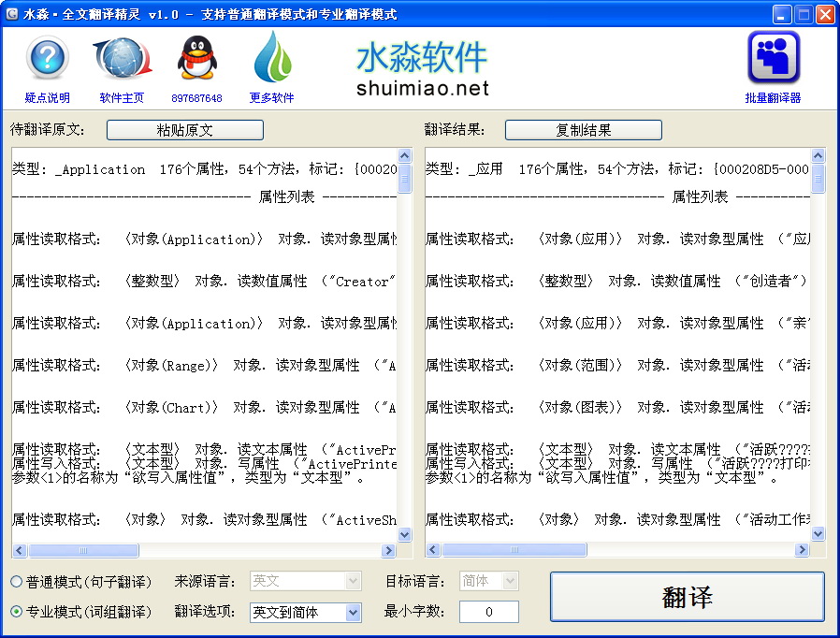Click the 粘贴原文 button
840x638 pixels.
pyautogui.click(x=185, y=130)
